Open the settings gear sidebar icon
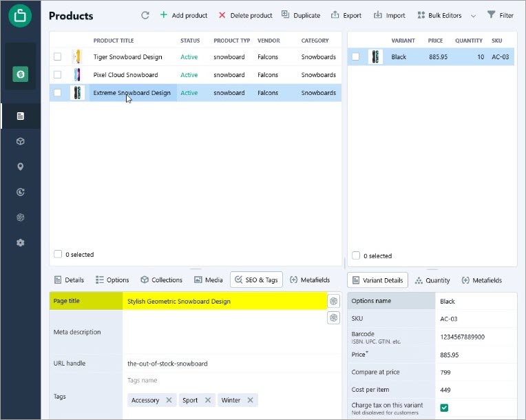The width and height of the screenshot is (526, 420). (x=21, y=242)
